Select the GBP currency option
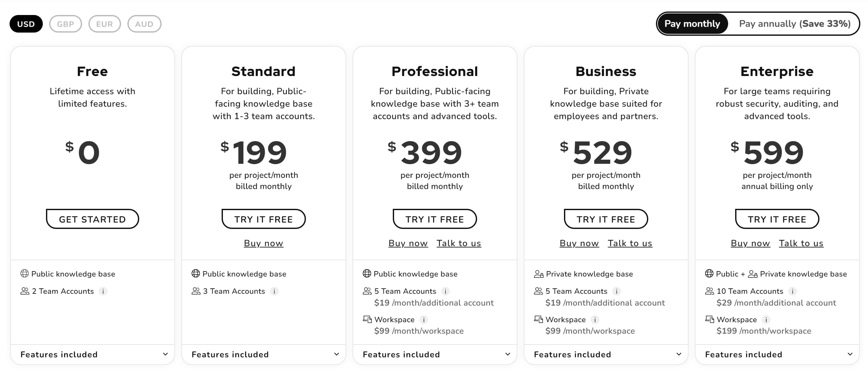 coord(66,24)
